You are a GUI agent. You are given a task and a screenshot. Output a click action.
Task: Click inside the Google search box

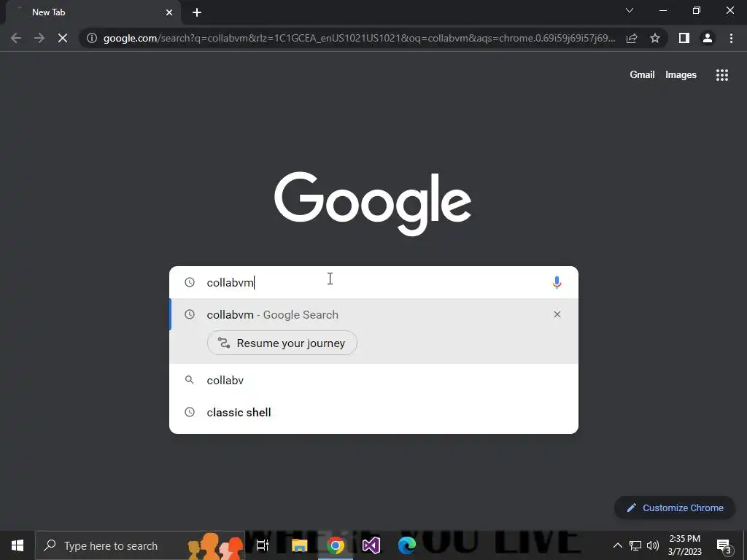click(374, 282)
